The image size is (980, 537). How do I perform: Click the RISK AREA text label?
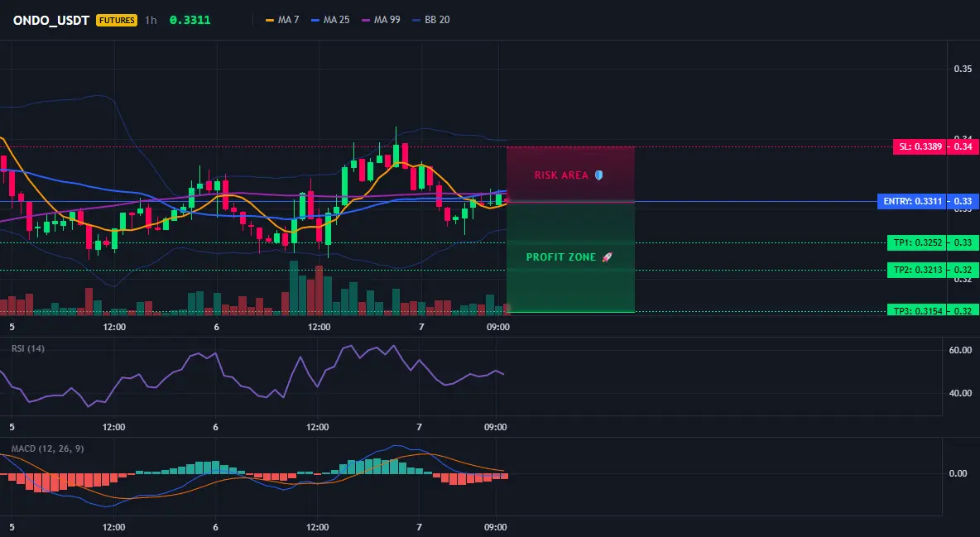(x=561, y=175)
